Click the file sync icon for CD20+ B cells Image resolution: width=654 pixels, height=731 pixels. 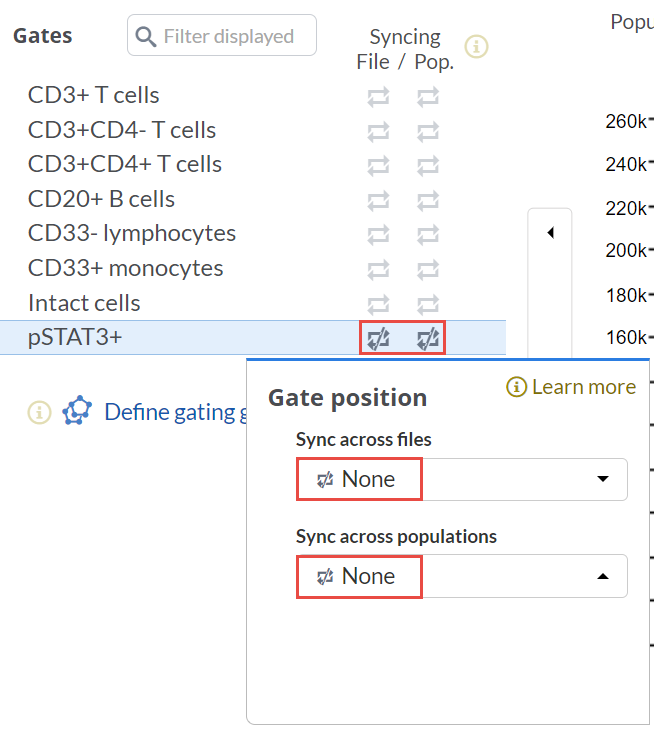pos(379,200)
